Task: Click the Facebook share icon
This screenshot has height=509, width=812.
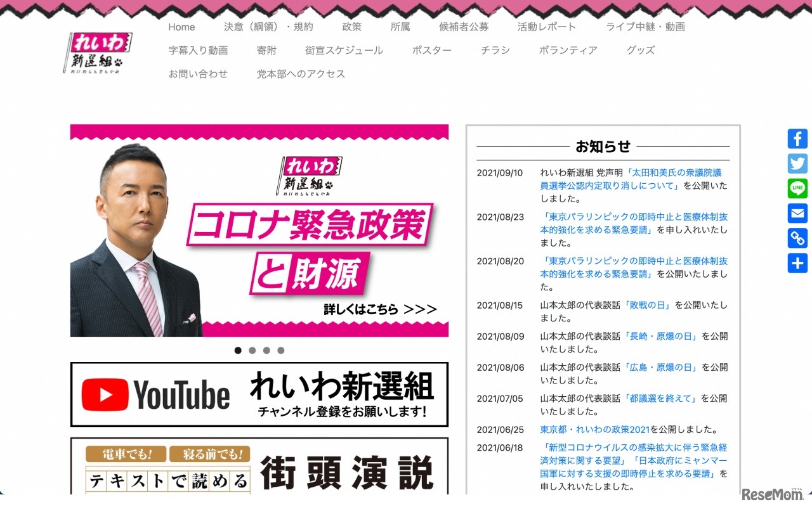Action: (x=797, y=139)
